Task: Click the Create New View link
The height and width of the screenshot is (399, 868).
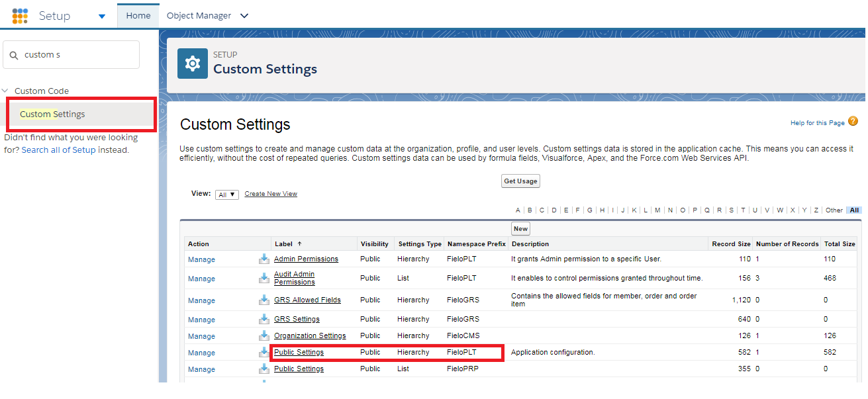Action: [x=271, y=194]
